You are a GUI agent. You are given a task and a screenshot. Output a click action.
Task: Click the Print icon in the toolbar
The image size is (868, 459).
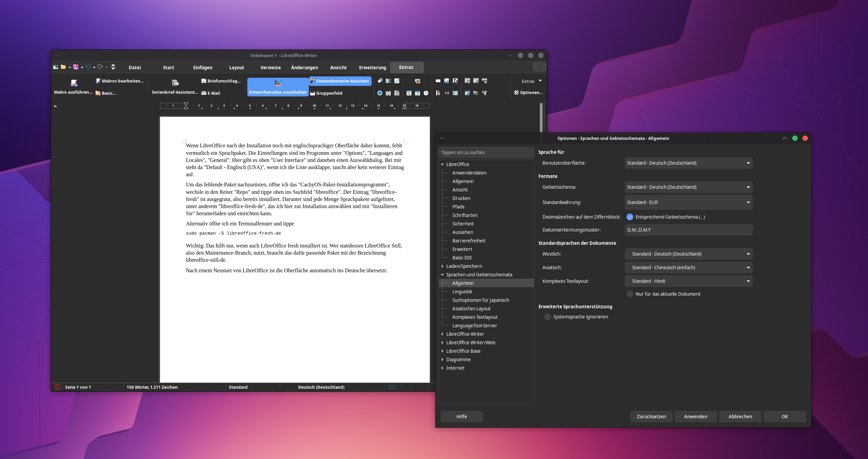pos(113,67)
